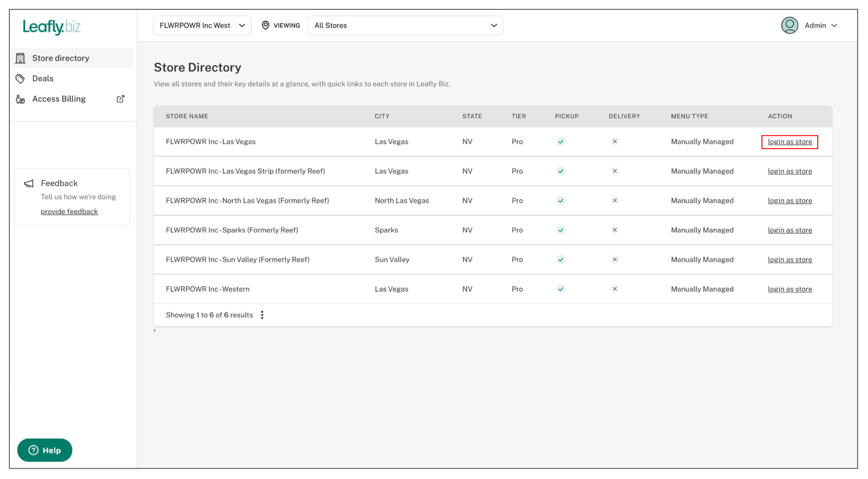The height and width of the screenshot is (479, 868).
Task: Open Access Billing menu item
Action: (x=59, y=99)
